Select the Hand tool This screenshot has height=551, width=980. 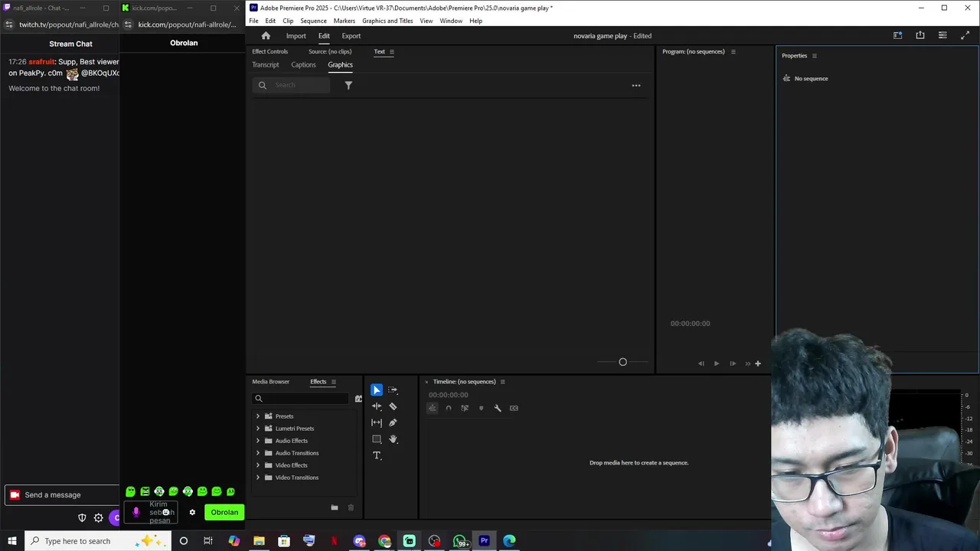coord(393,439)
